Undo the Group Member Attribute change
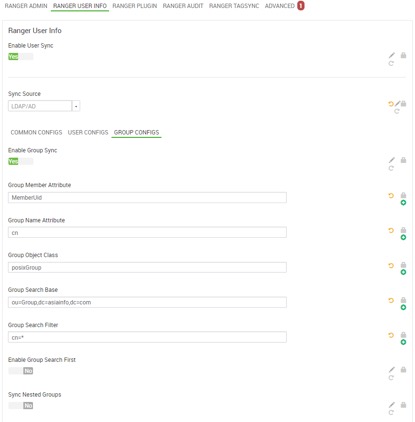The image size is (415, 422). [x=391, y=196]
